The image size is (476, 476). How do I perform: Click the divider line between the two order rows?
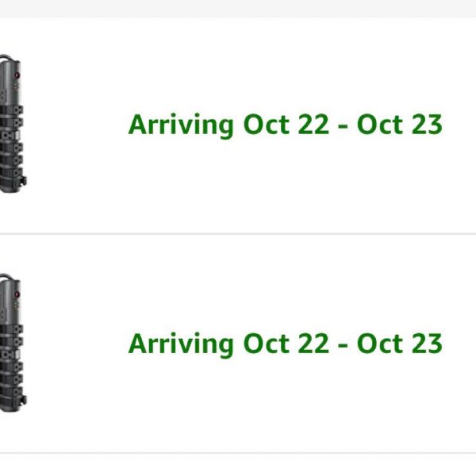238,234
